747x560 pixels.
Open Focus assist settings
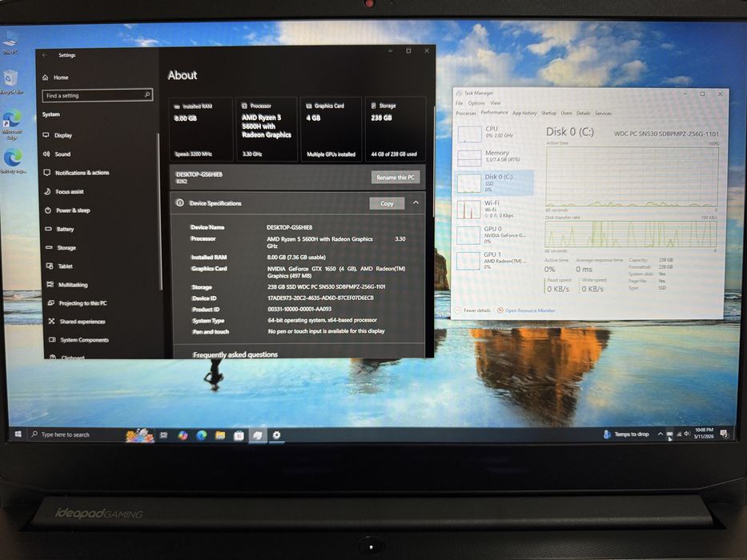[64, 191]
